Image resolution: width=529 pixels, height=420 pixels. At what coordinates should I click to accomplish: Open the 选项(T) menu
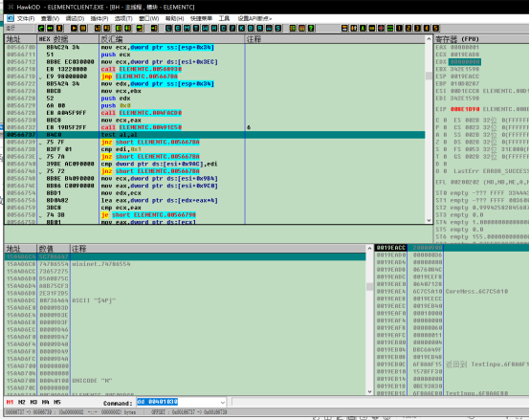point(123,18)
